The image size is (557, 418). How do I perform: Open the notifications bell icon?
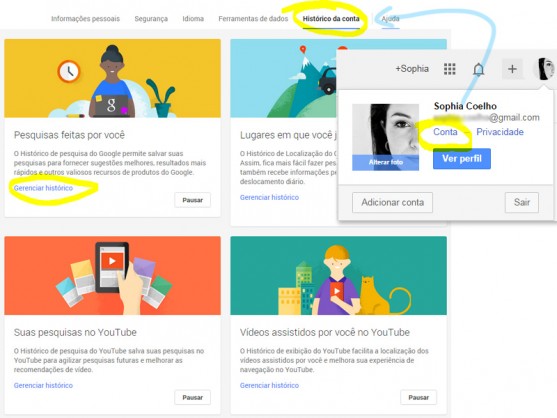coord(478,69)
